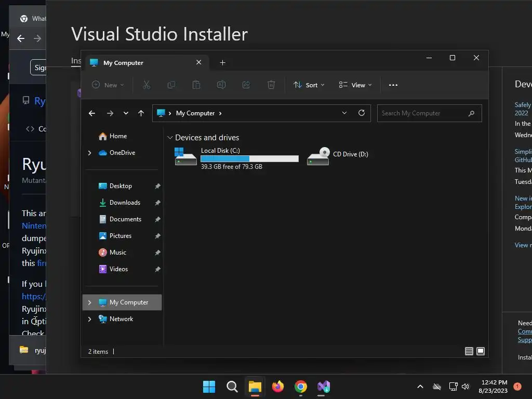
Task: Click '39.3 GB free of 79.3 GB' text
Action: tap(231, 167)
